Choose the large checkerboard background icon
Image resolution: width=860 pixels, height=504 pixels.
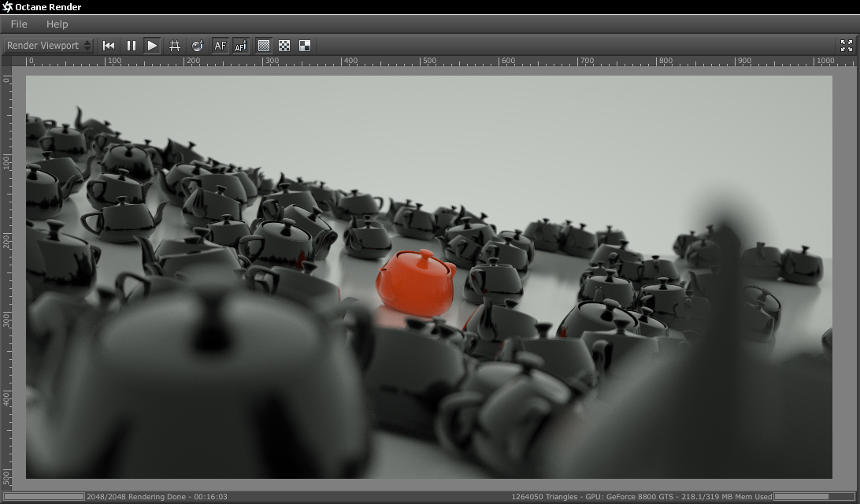pyautogui.click(x=305, y=46)
